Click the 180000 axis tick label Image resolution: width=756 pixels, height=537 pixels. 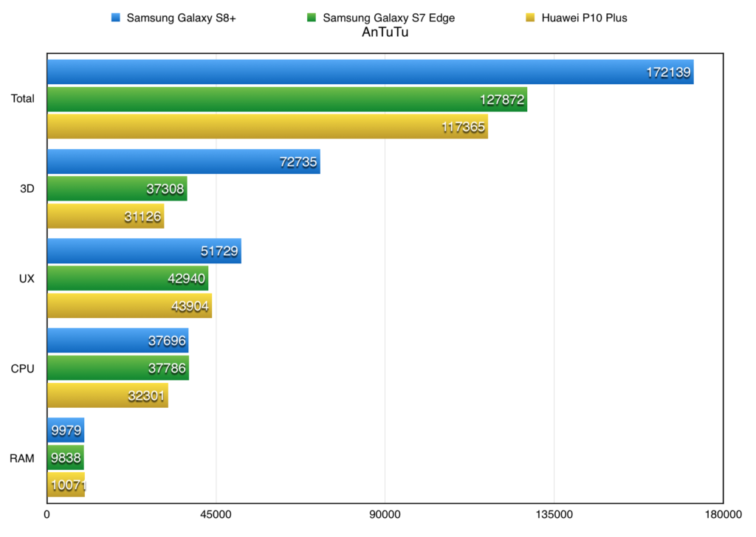click(724, 515)
